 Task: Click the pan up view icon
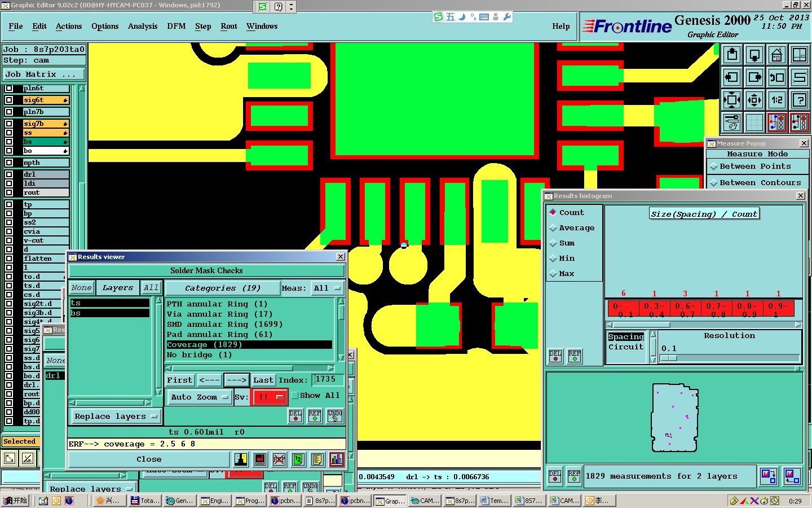click(x=732, y=55)
